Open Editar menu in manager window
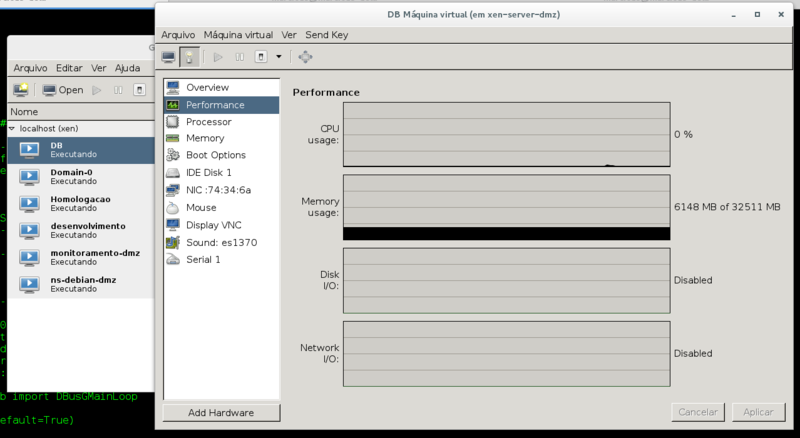 pos(69,68)
